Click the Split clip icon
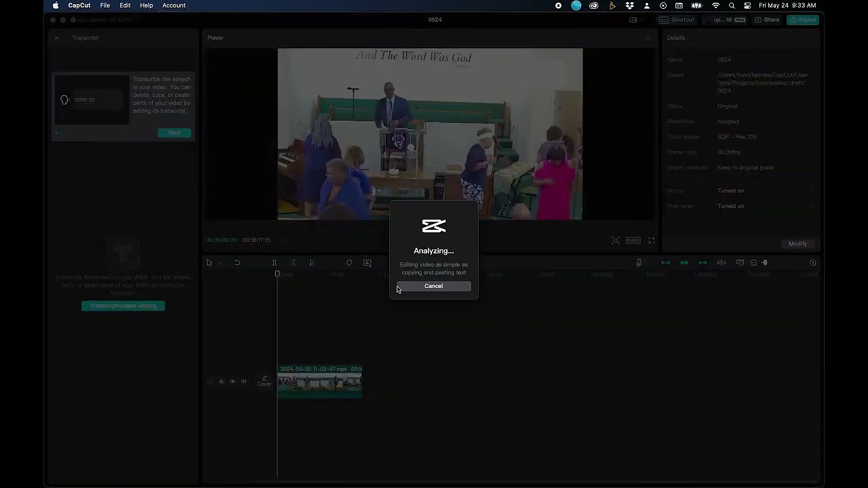The width and height of the screenshot is (868, 488). (275, 263)
